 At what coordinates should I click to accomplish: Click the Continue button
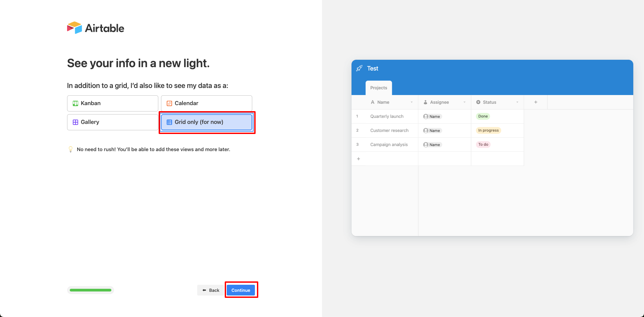click(x=241, y=290)
